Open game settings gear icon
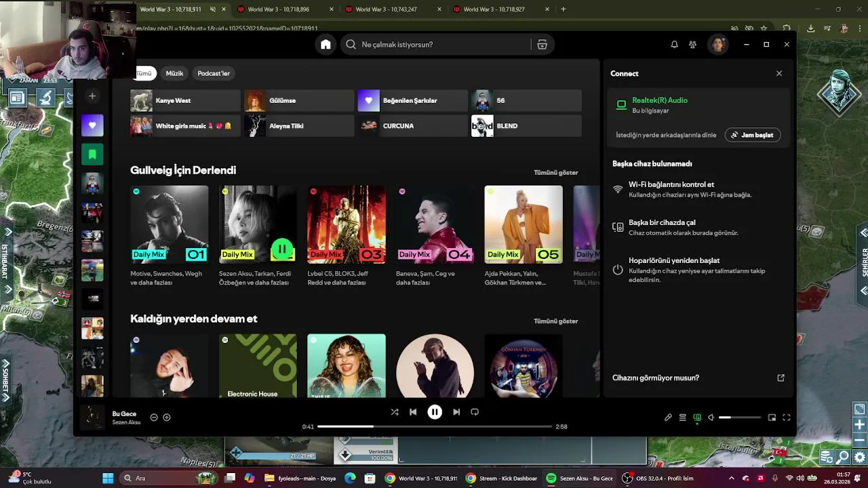Screen dimensions: 868x488 coord(859,457)
